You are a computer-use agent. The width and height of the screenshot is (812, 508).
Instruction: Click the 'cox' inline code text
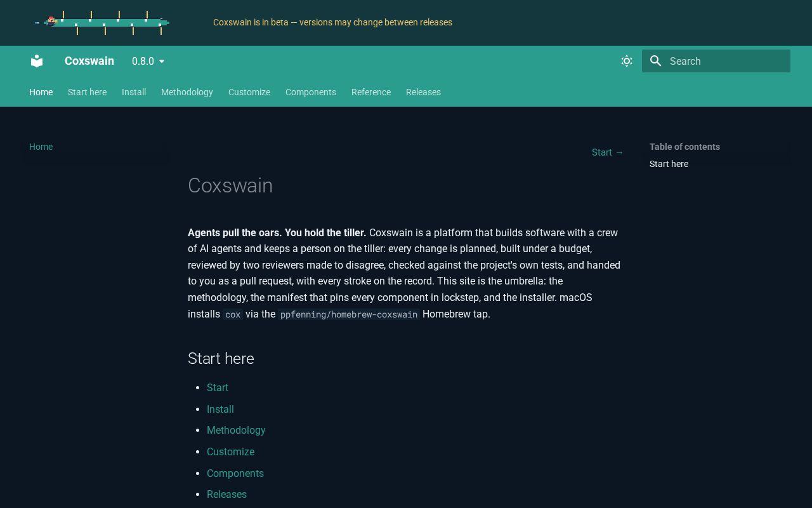coord(233,314)
